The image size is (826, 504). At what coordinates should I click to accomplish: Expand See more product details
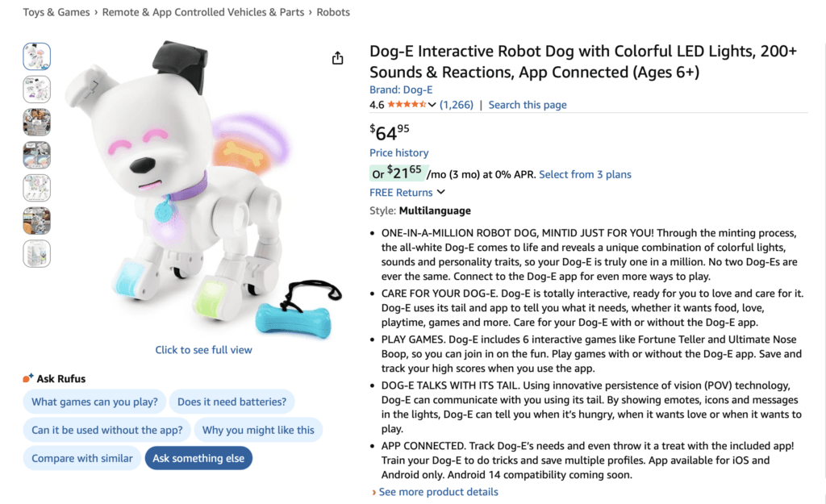(438, 491)
